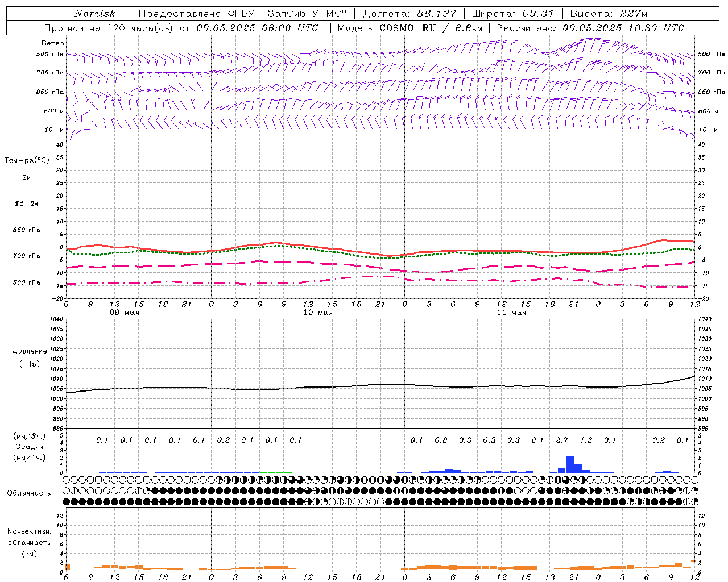Click the '11 мая' date label
Viewport: 728px width, 582px height.
[x=511, y=313]
